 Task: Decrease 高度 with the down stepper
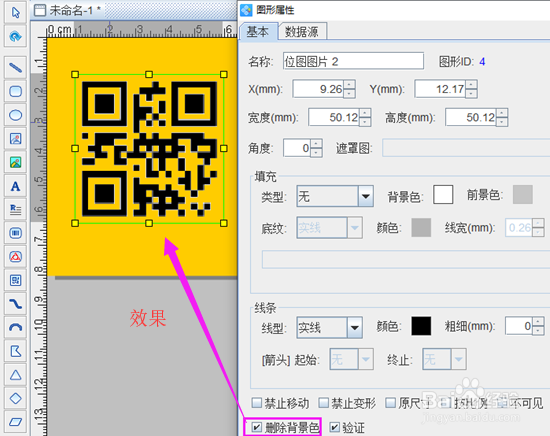point(502,122)
